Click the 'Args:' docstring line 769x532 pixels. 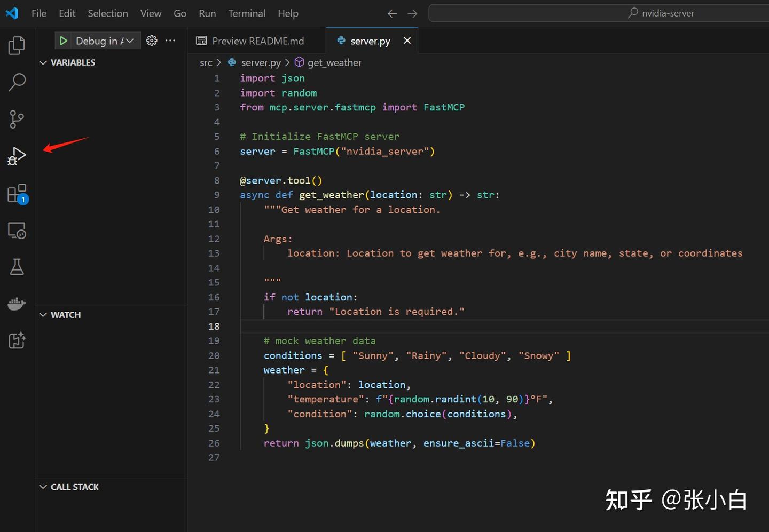tap(278, 239)
